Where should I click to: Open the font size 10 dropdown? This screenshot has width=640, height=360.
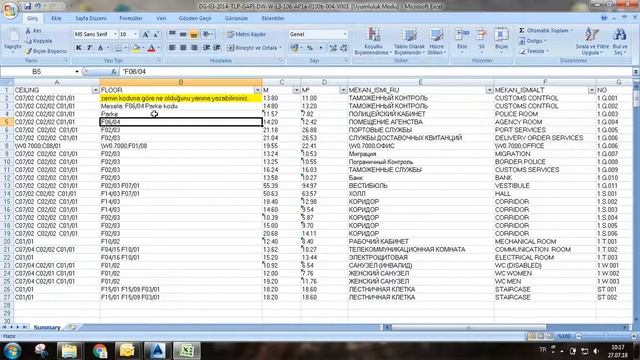(x=136, y=34)
